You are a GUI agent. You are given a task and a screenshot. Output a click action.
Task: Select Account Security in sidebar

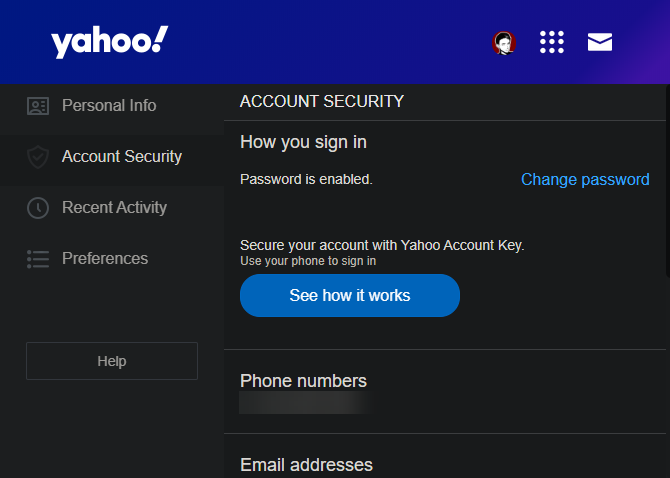point(122,157)
